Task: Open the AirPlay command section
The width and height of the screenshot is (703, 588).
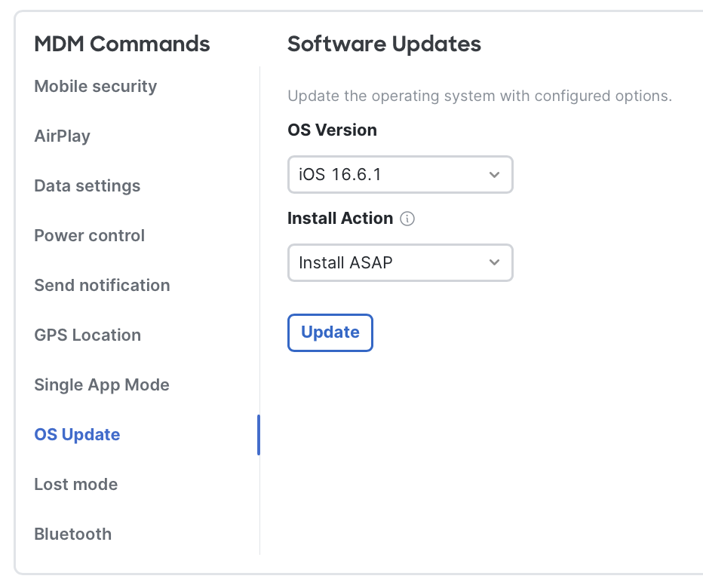Action: 62,136
